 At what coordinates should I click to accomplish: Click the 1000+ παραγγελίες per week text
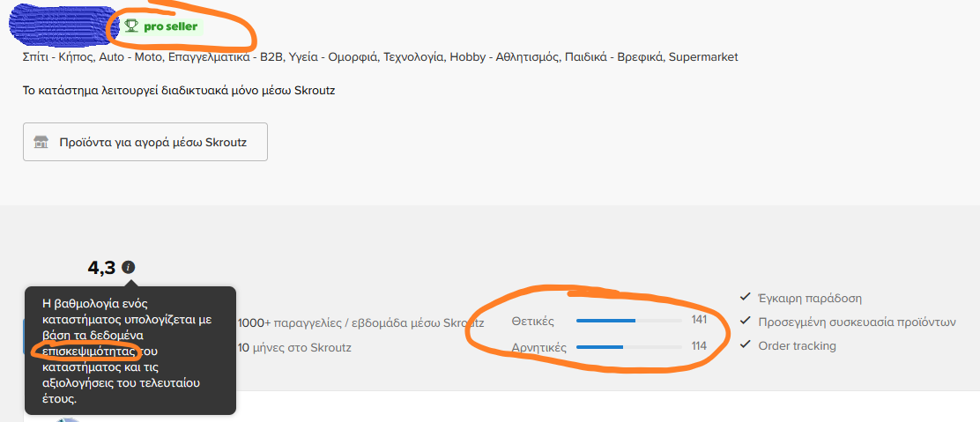pos(361,323)
